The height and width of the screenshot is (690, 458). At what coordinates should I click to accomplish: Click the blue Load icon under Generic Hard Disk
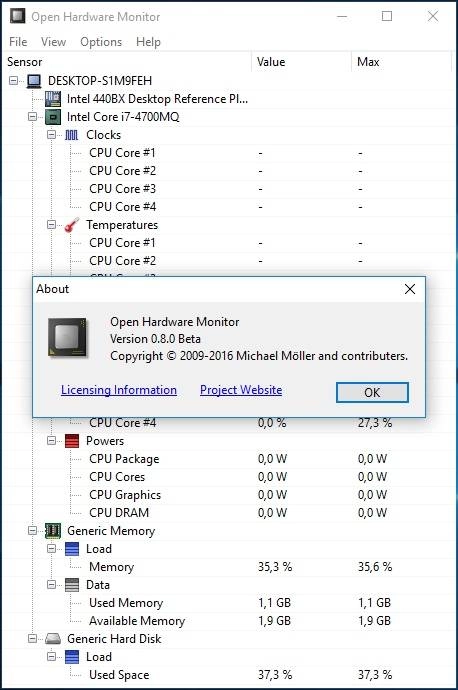(72, 657)
